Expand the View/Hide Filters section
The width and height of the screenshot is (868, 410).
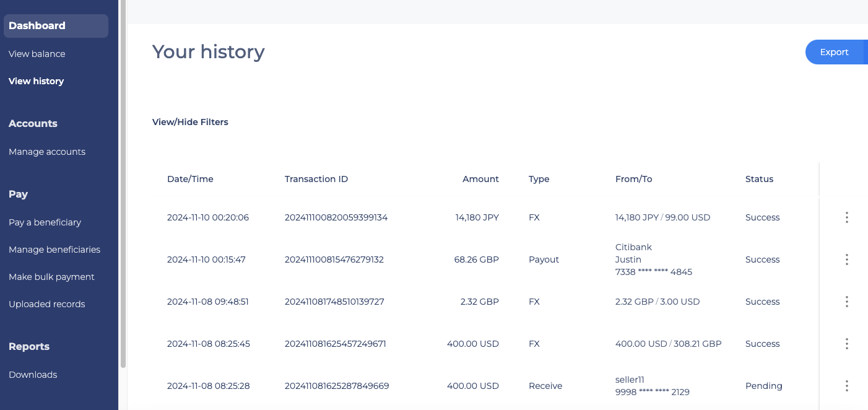click(x=190, y=122)
